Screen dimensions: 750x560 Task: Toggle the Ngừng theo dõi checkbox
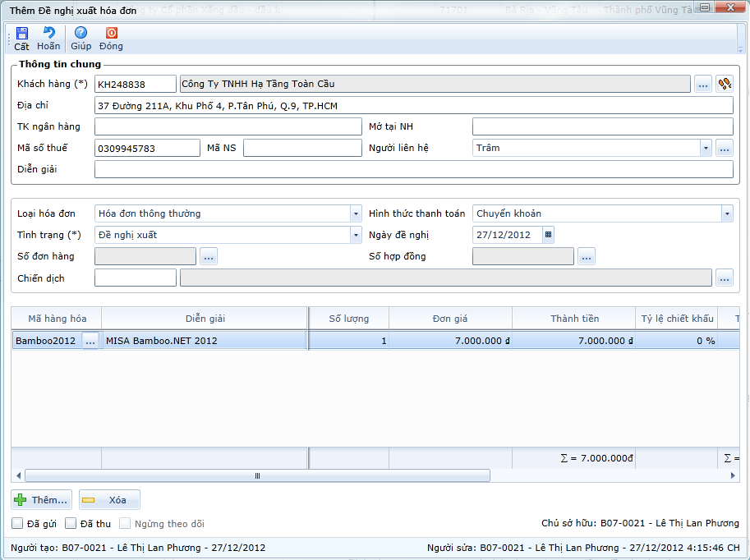126,524
